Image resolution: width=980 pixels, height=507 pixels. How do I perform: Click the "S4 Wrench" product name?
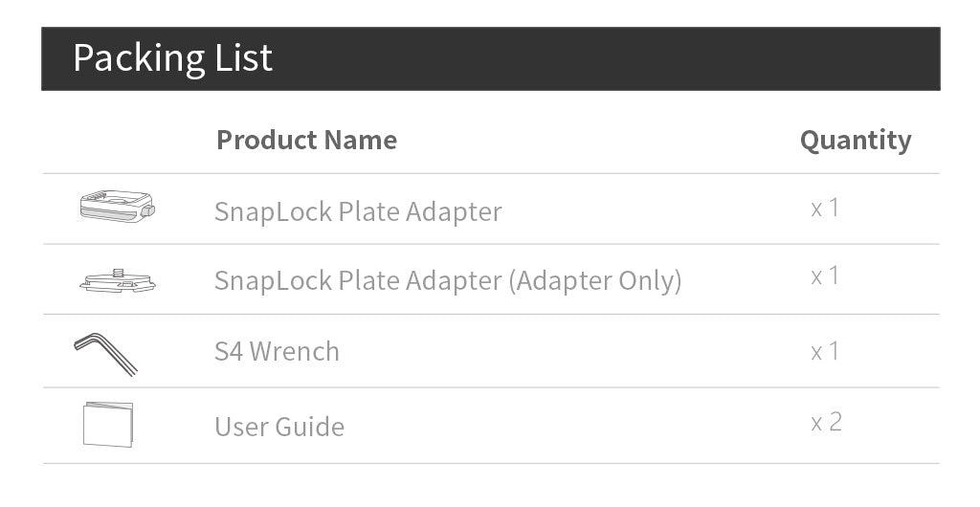(x=277, y=351)
